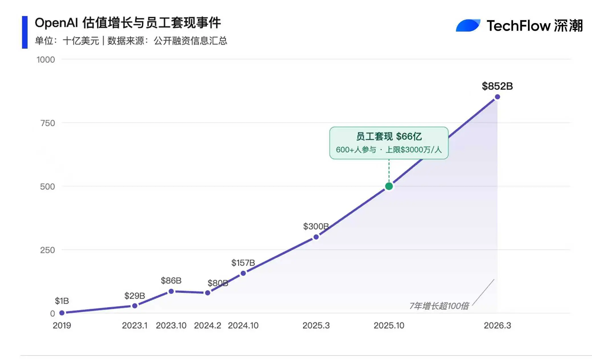The height and width of the screenshot is (364, 592).
Task: Click the 750 y-axis label
Action: coord(48,123)
